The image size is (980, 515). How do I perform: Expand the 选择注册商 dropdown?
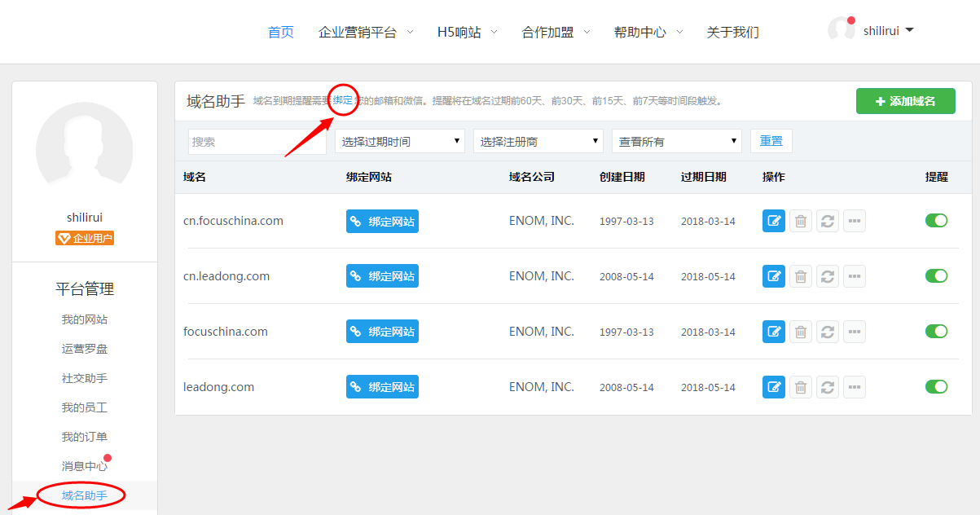538,142
